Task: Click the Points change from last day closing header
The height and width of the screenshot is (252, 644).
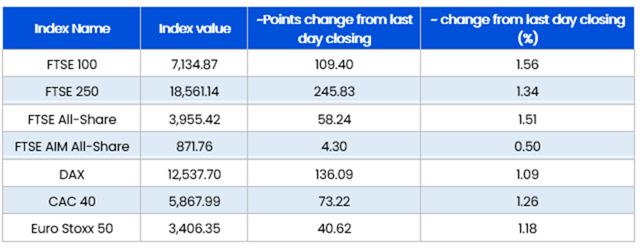Action: 334,29
